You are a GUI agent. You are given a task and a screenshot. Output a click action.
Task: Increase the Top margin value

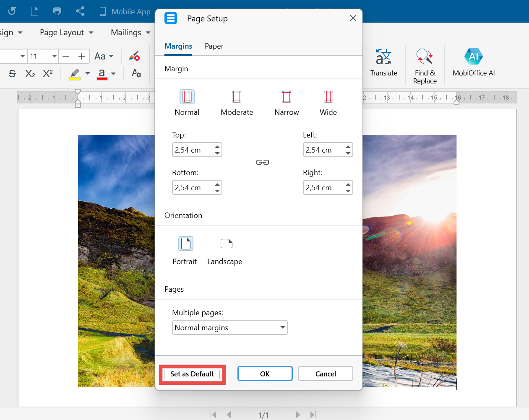coord(217,147)
